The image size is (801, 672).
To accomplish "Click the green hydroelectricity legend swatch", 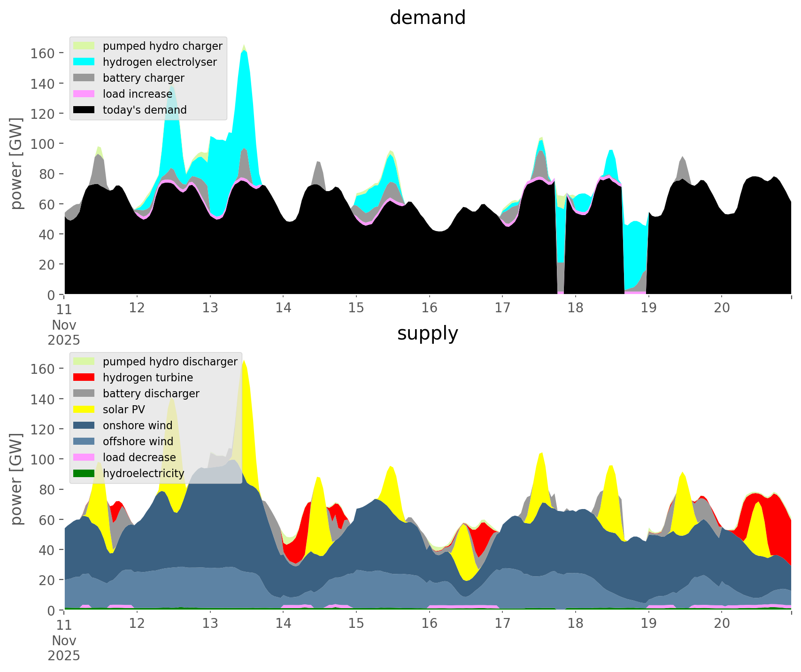I will pos(84,473).
